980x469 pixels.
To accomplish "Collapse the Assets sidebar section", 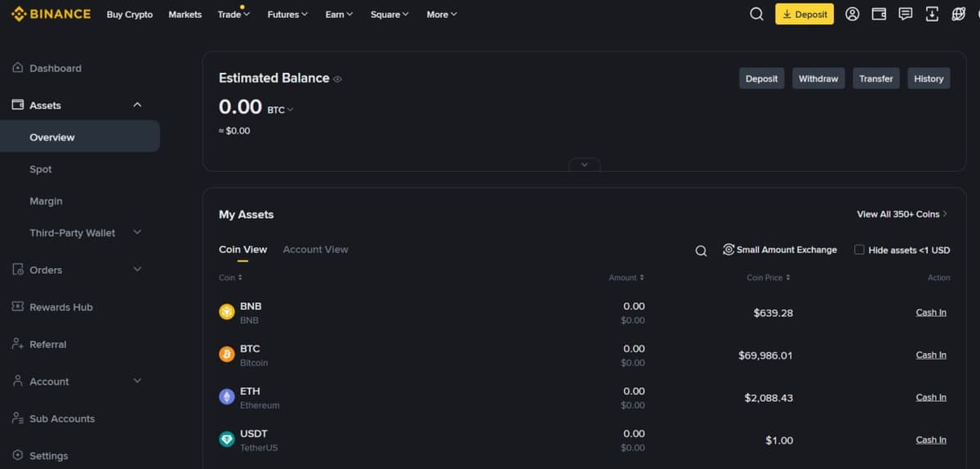I will [137, 105].
